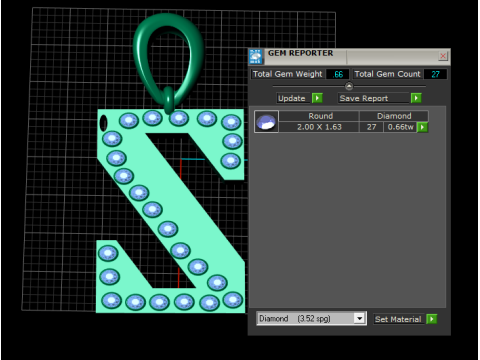
Task: Click the Total Gem Weight value .66
Action: click(x=338, y=74)
